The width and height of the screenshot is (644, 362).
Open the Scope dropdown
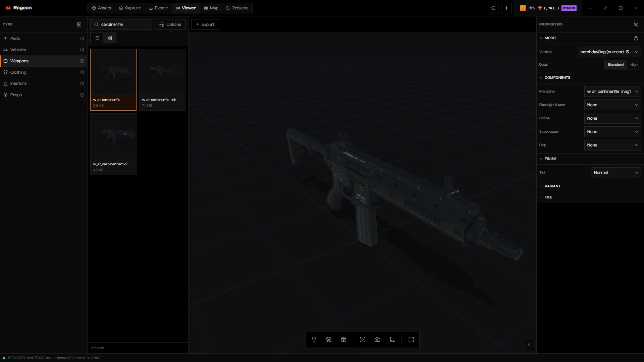(612, 118)
